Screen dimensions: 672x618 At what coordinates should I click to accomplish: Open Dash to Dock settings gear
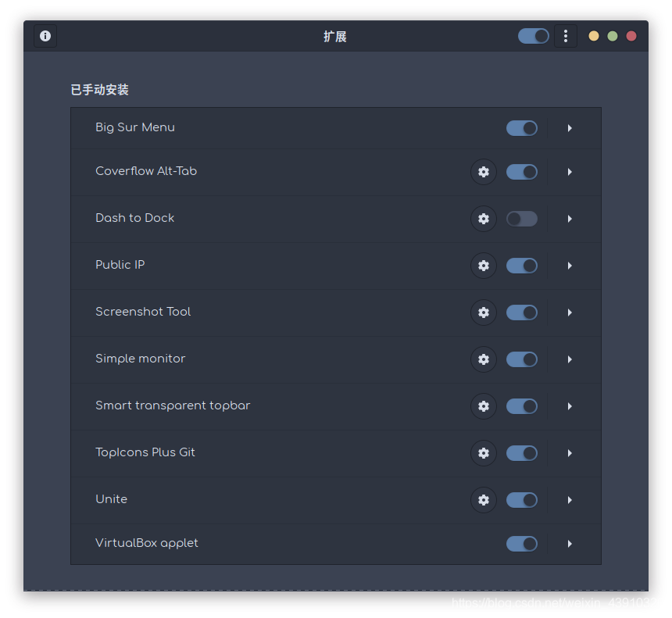click(x=484, y=219)
